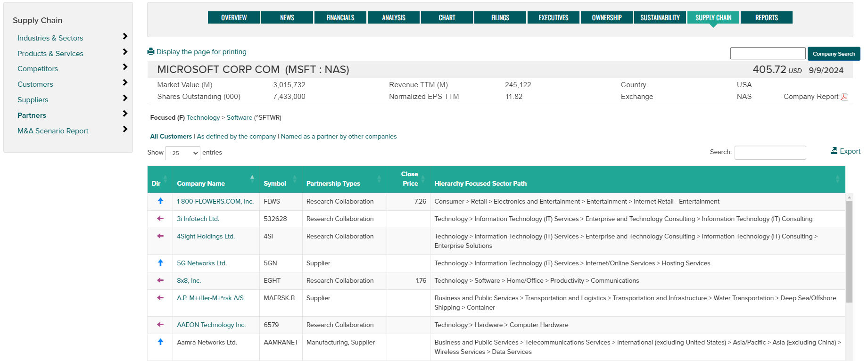Expand the Customers chevron
Viewport: 868px width, 361px height.
coord(125,82)
